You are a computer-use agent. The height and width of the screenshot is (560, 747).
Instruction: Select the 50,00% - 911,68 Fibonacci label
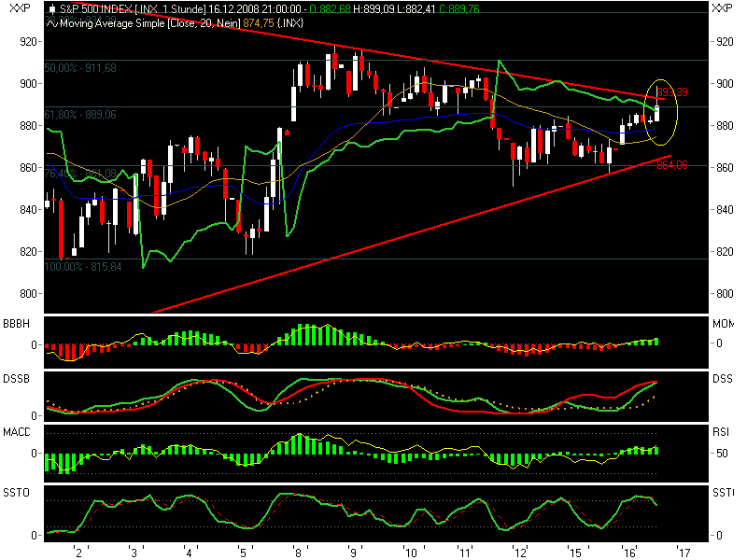coord(80,68)
